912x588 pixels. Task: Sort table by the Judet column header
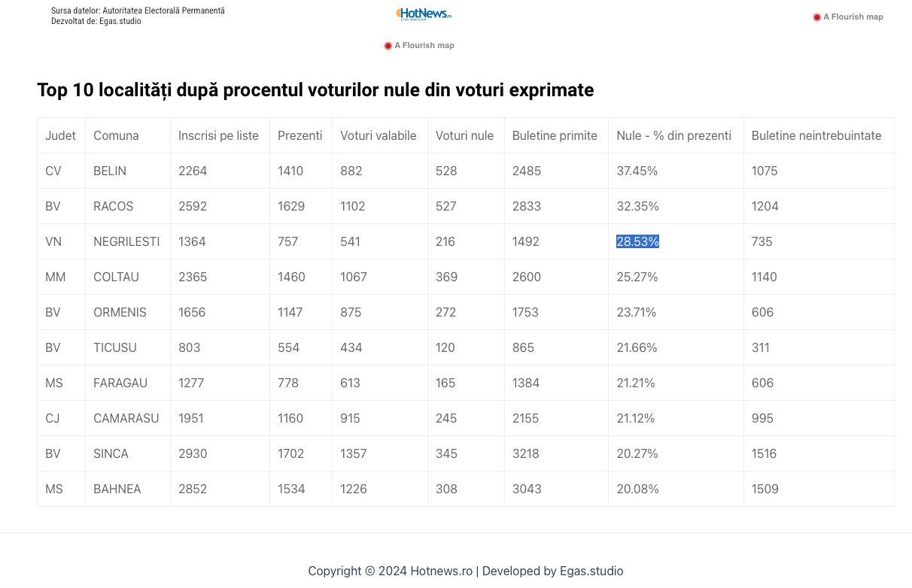click(60, 135)
